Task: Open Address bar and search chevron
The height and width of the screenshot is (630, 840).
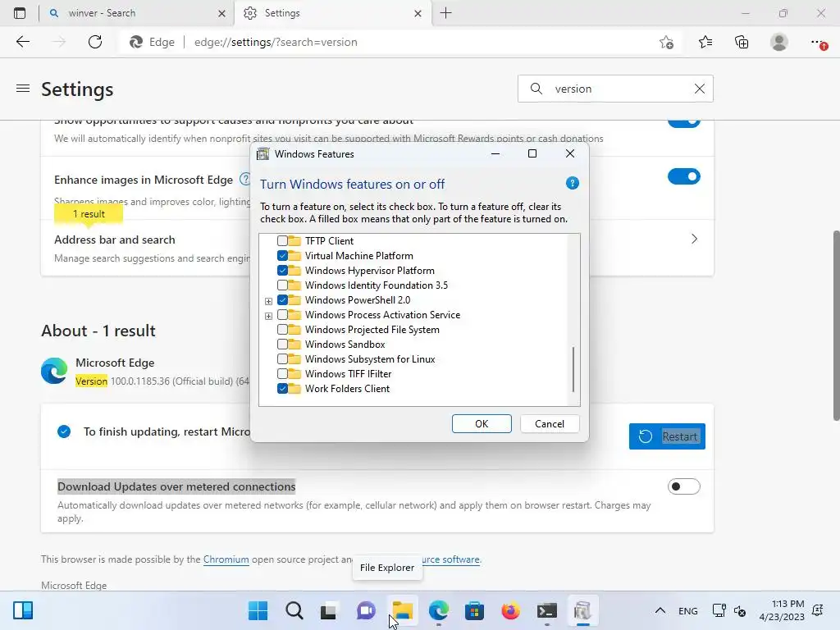Action: (694, 239)
